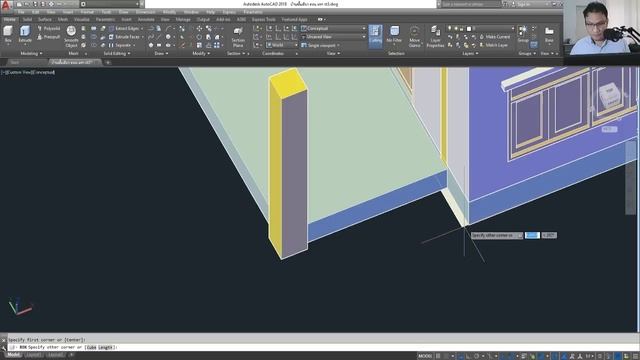Click the Extrude Faces tool

point(125,37)
